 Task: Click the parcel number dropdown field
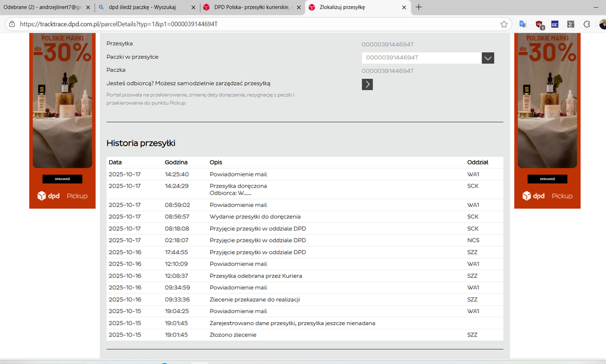[421, 58]
